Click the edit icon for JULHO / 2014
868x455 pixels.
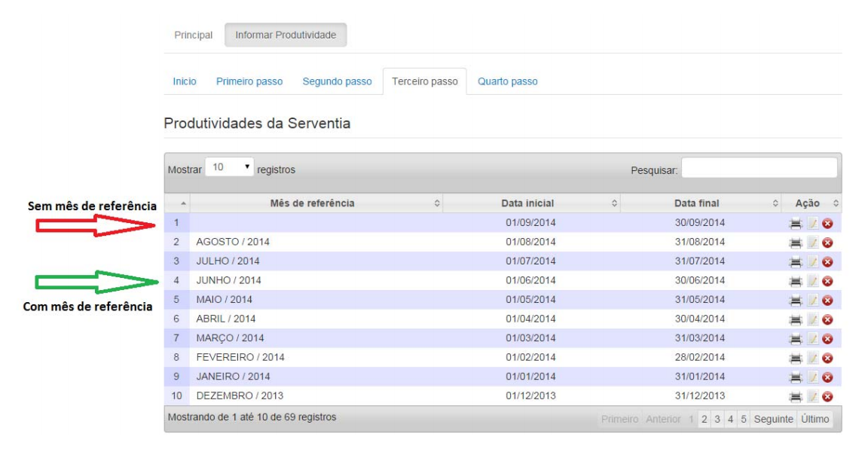pyautogui.click(x=812, y=261)
